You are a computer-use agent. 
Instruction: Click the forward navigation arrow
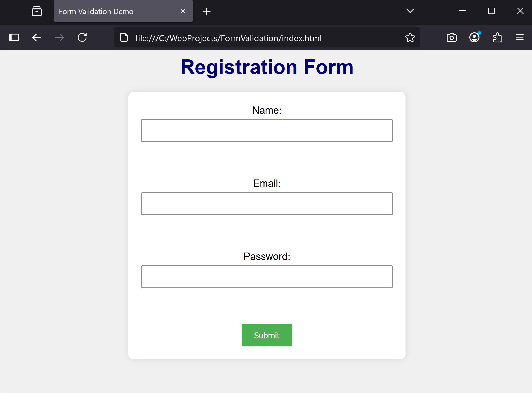pos(59,37)
